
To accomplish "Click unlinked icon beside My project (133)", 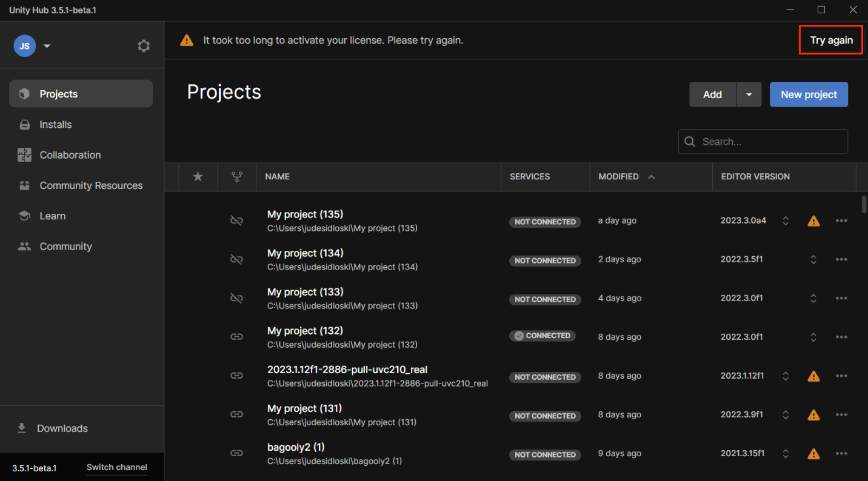I will [237, 299].
